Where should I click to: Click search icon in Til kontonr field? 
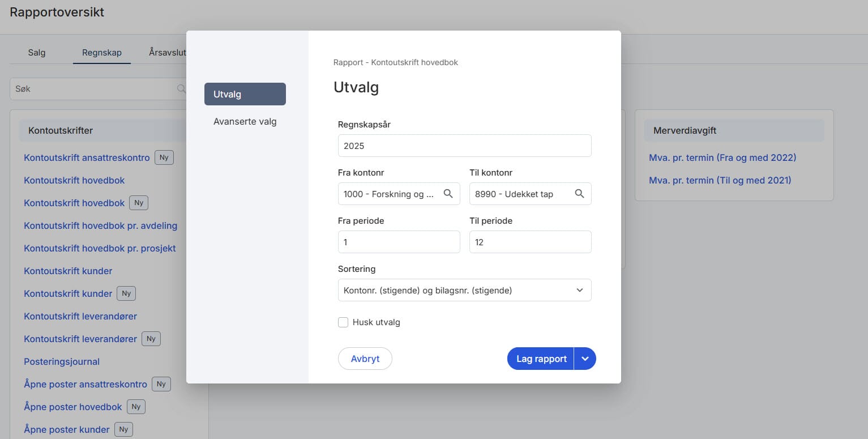[x=579, y=194]
